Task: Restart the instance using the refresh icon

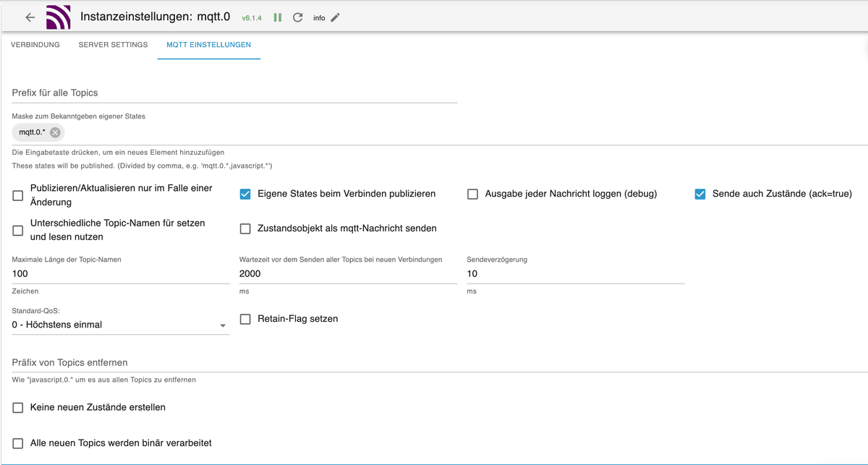Action: pyautogui.click(x=297, y=17)
